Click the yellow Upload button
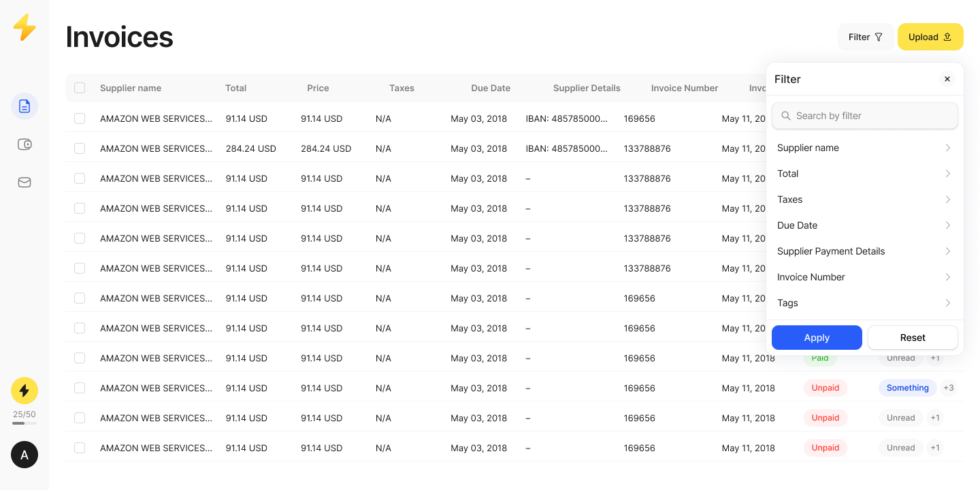The height and width of the screenshot is (490, 980). [x=930, y=37]
